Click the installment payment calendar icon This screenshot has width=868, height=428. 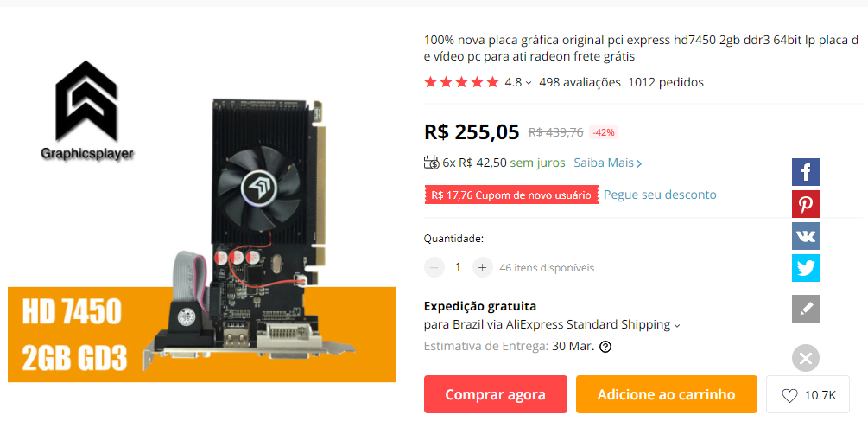432,163
